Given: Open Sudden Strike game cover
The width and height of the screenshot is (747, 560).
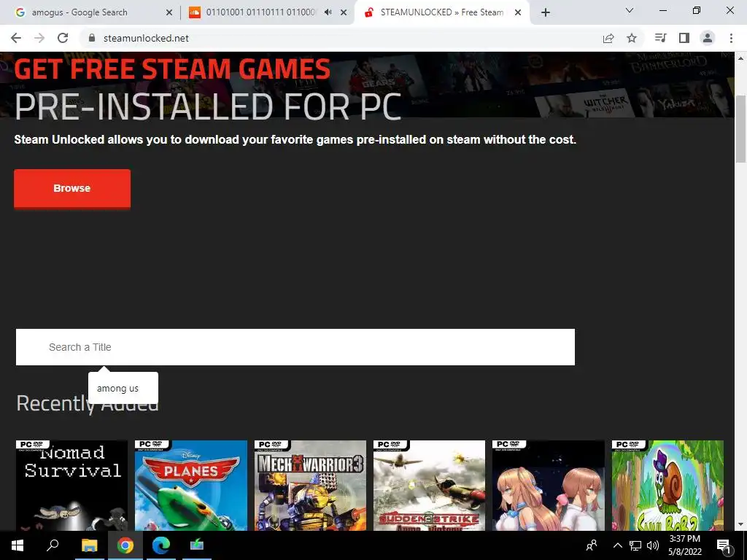Looking at the screenshot, I should pos(429,485).
